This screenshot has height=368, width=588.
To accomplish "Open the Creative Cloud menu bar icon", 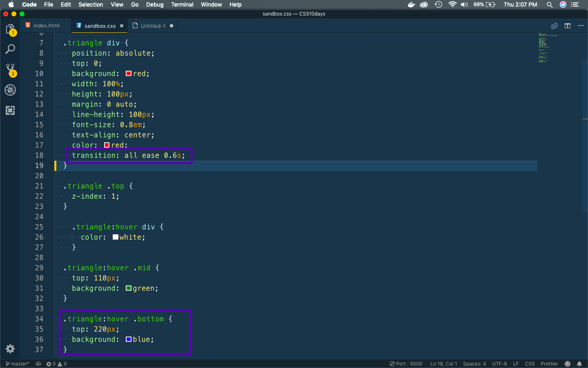I will (424, 4).
